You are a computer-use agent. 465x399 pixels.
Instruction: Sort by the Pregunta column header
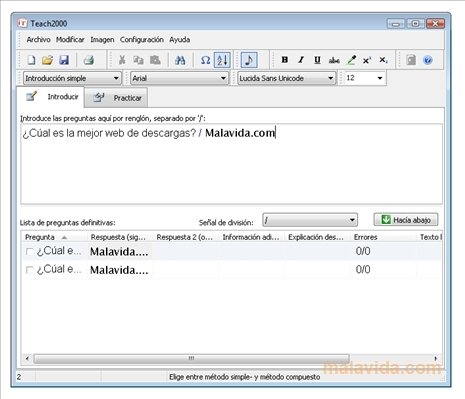[x=55, y=237]
